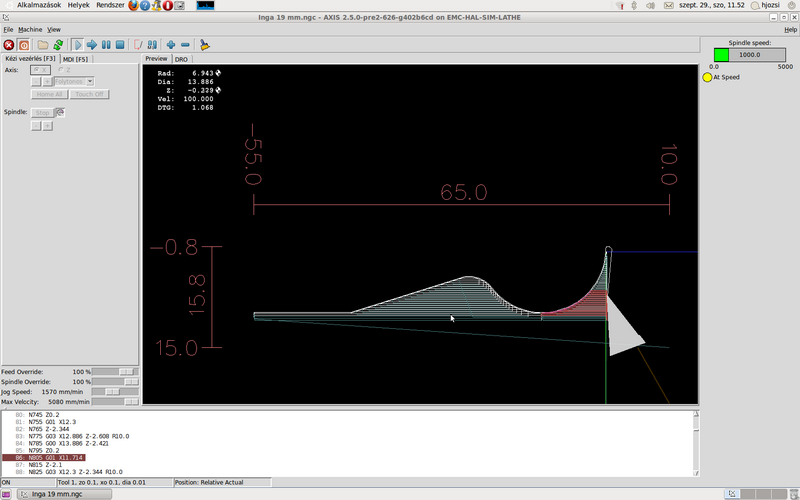
Task: Click the Step forward arrow icon
Action: [91, 45]
